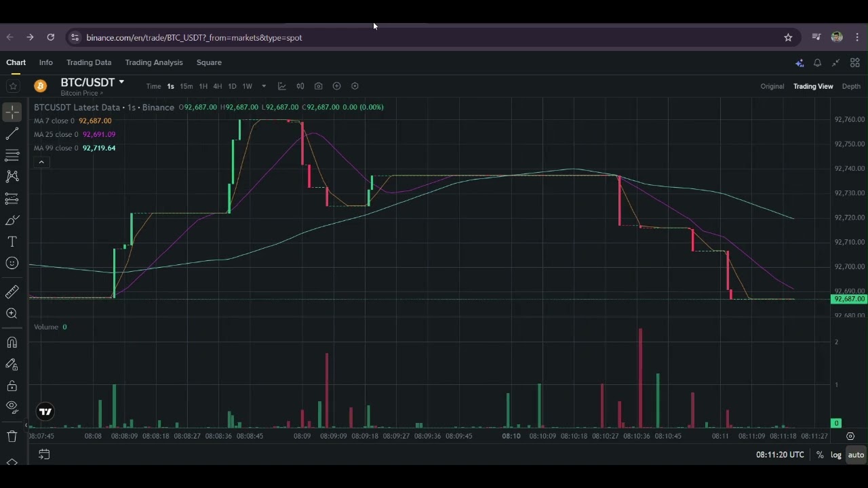Select the 1s time interval
The image size is (868, 488).
coord(171,86)
